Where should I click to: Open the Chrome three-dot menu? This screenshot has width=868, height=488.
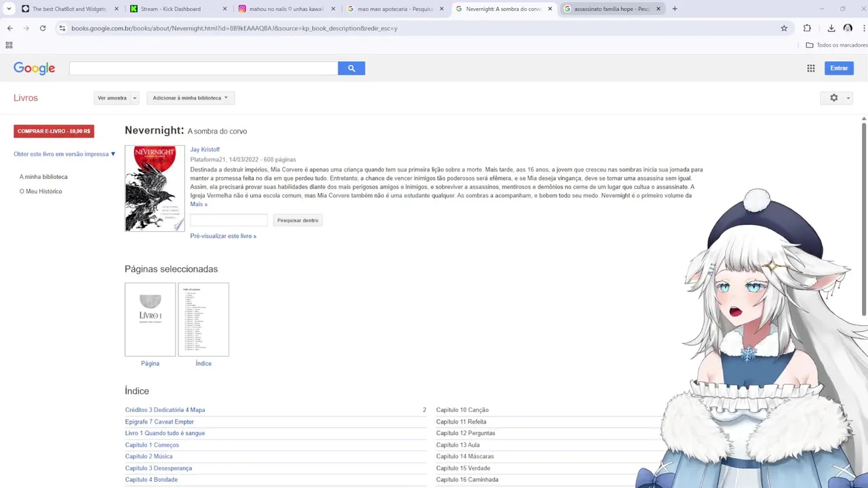pos(864,28)
